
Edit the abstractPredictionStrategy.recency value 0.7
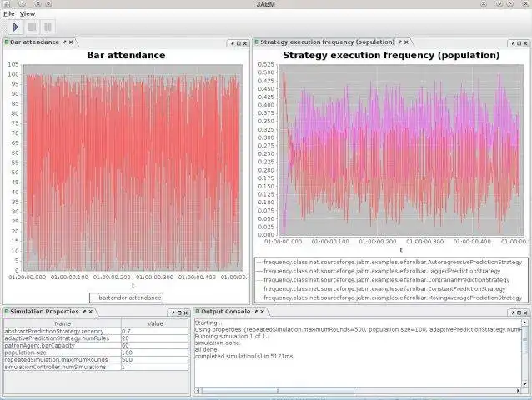coord(155,331)
